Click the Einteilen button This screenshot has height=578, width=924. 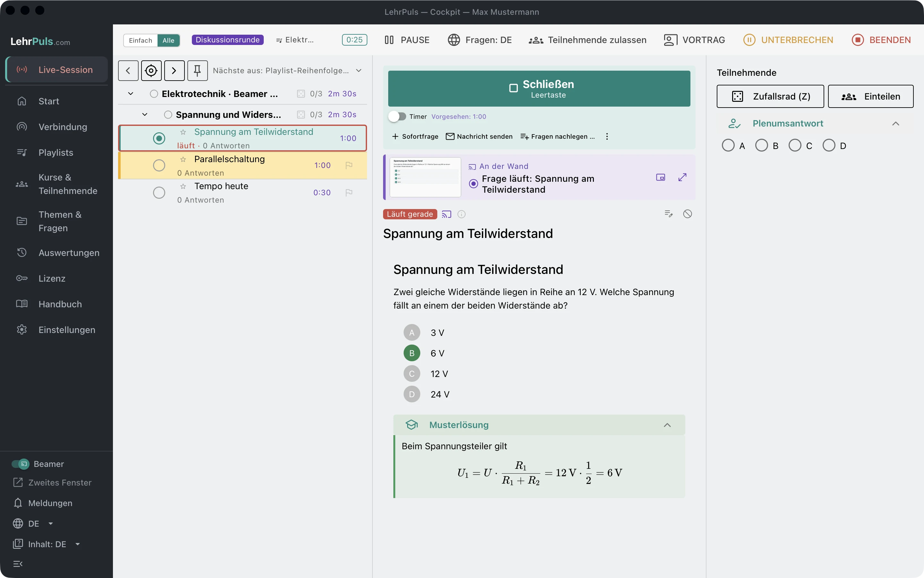coord(870,96)
